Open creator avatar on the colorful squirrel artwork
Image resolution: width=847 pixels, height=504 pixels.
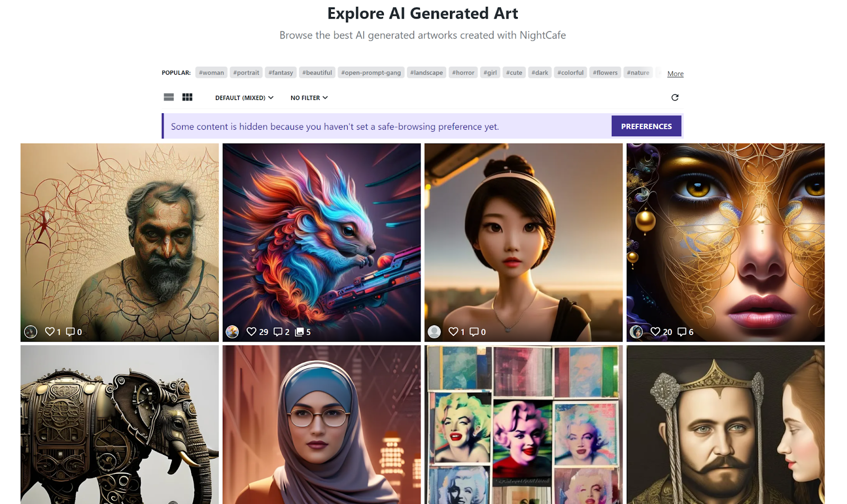click(232, 332)
